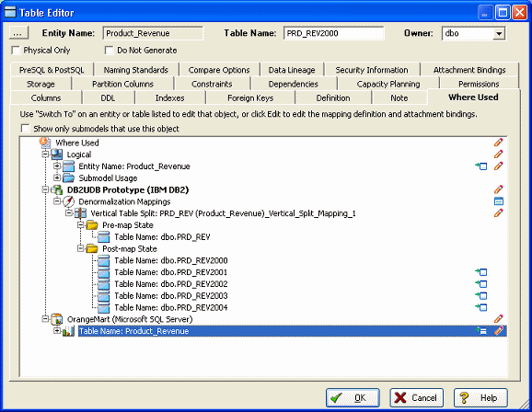This screenshot has width=532, height=412.
Task: Click the Where Used root node icon
Action: click(45, 142)
